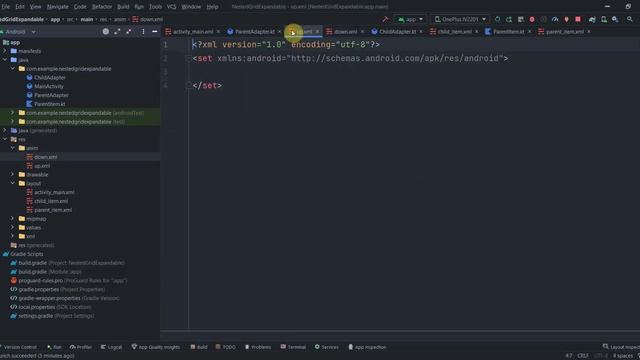
Task: Click the Apply Code Changes icon
Action: [520, 19]
